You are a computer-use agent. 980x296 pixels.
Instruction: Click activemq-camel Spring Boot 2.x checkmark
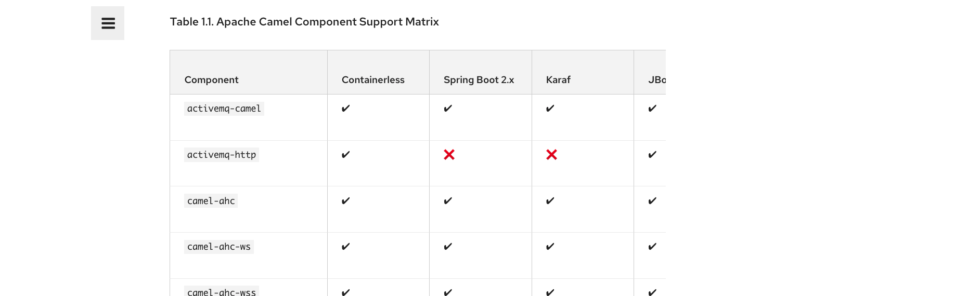pos(448,109)
